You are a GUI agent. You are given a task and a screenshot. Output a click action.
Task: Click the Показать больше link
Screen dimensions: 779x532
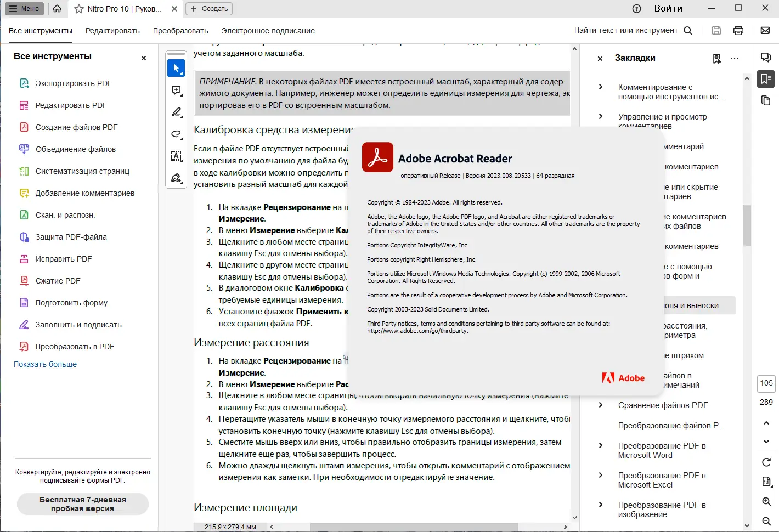pos(45,364)
